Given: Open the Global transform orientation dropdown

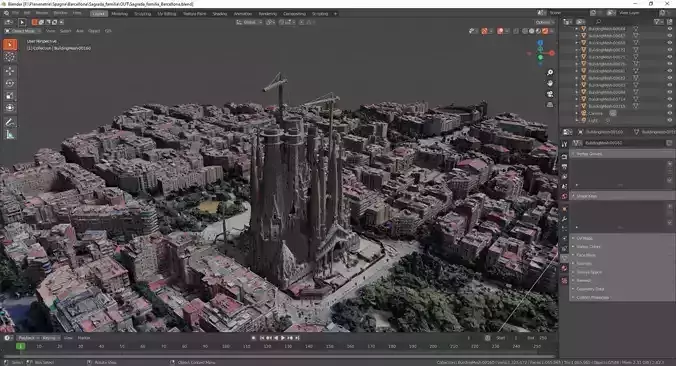Looking at the screenshot, I should tap(250, 22).
